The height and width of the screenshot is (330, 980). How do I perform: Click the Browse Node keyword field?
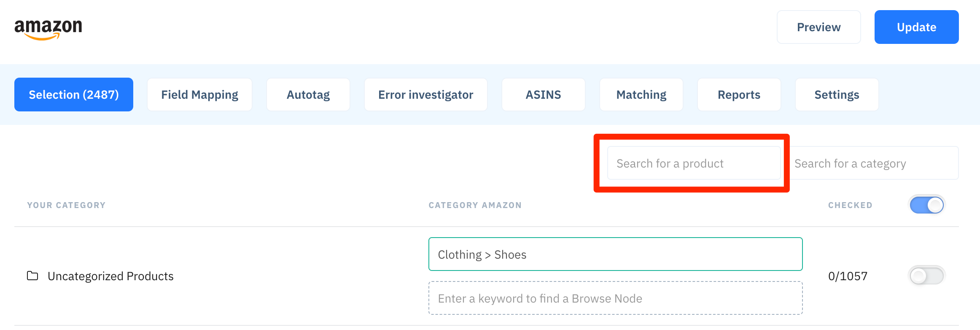tap(615, 298)
